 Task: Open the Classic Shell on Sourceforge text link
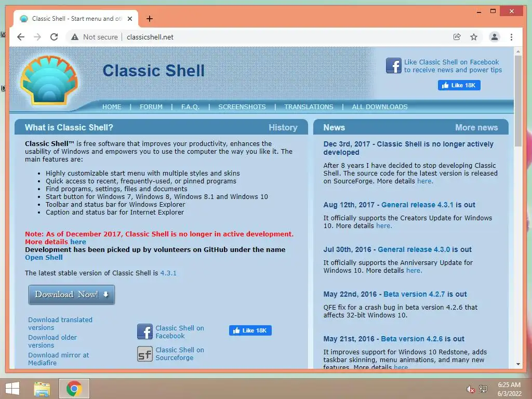coord(180,353)
